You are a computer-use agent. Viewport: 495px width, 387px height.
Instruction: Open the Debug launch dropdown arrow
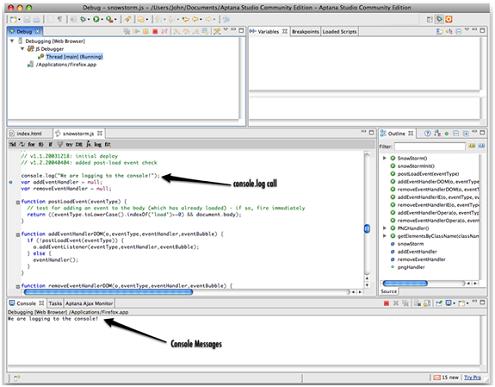coord(89,20)
